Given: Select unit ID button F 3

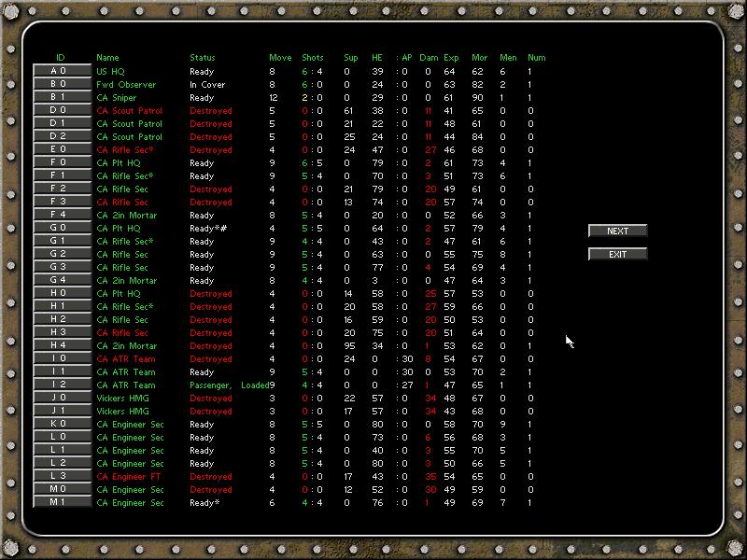Looking at the screenshot, I should pos(62,202).
